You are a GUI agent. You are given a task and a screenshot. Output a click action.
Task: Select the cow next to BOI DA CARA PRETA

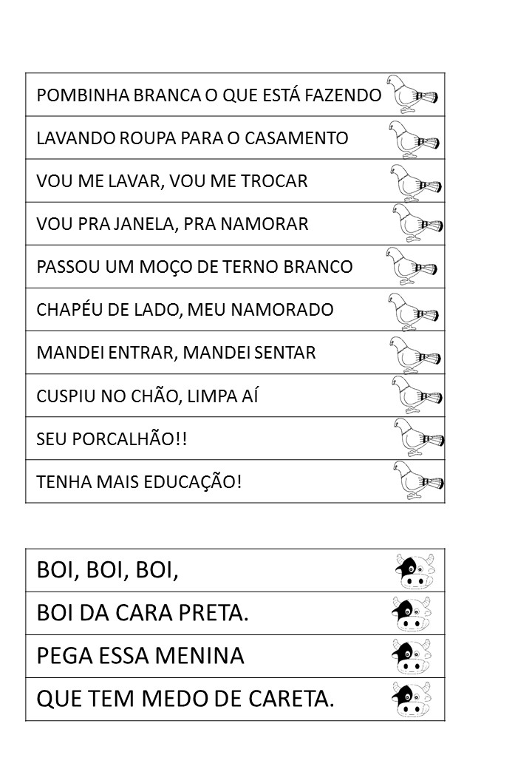(412, 613)
